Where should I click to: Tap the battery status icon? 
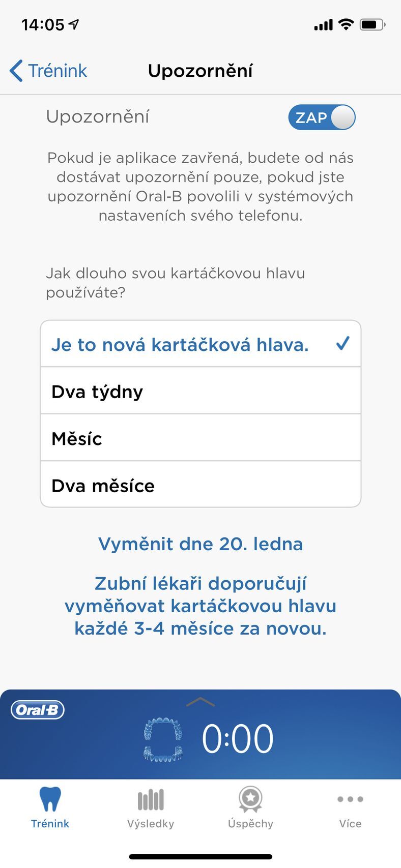point(373,24)
